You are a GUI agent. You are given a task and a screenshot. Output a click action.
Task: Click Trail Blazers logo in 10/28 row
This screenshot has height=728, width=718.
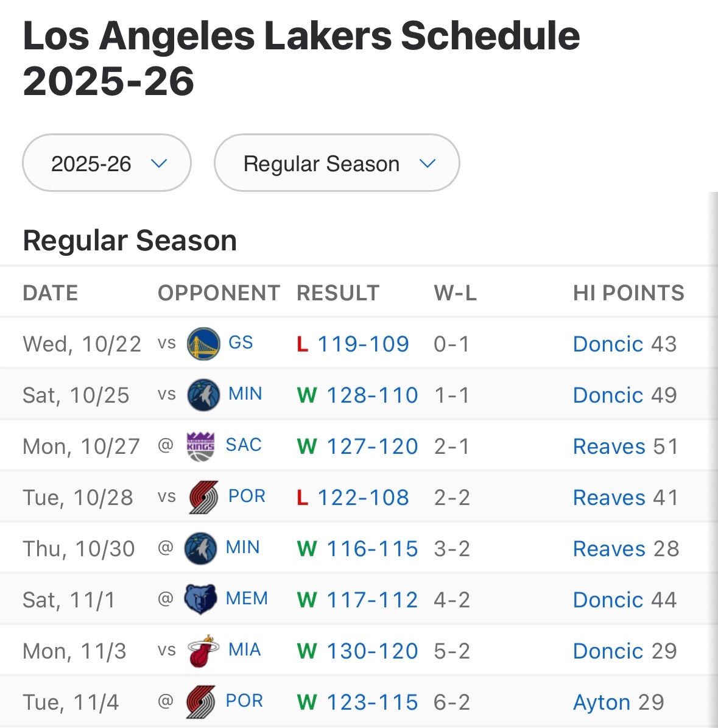pyautogui.click(x=203, y=497)
